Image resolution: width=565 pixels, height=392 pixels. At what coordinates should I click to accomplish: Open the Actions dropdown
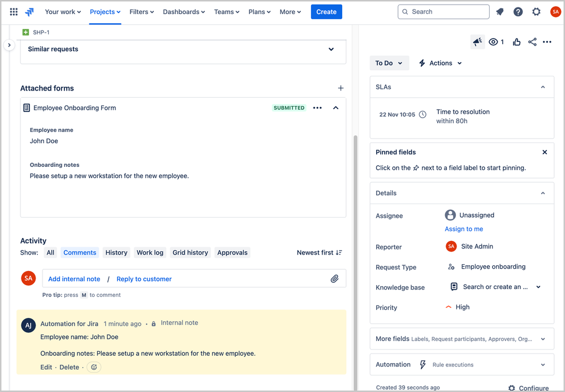[x=441, y=63]
